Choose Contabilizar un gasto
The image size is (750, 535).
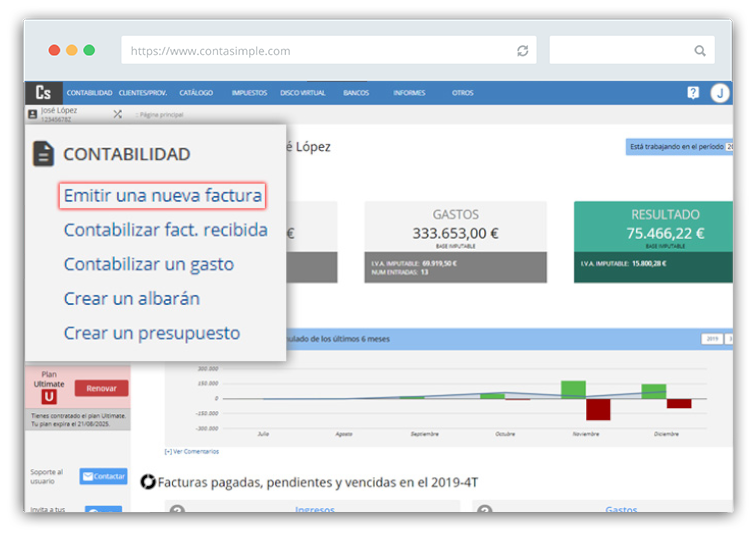pos(149,264)
